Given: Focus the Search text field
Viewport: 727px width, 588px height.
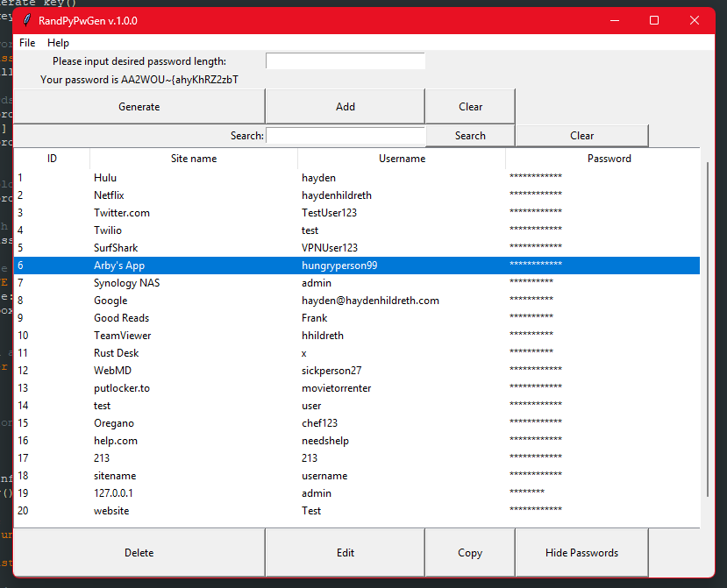Looking at the screenshot, I should pyautogui.click(x=346, y=136).
